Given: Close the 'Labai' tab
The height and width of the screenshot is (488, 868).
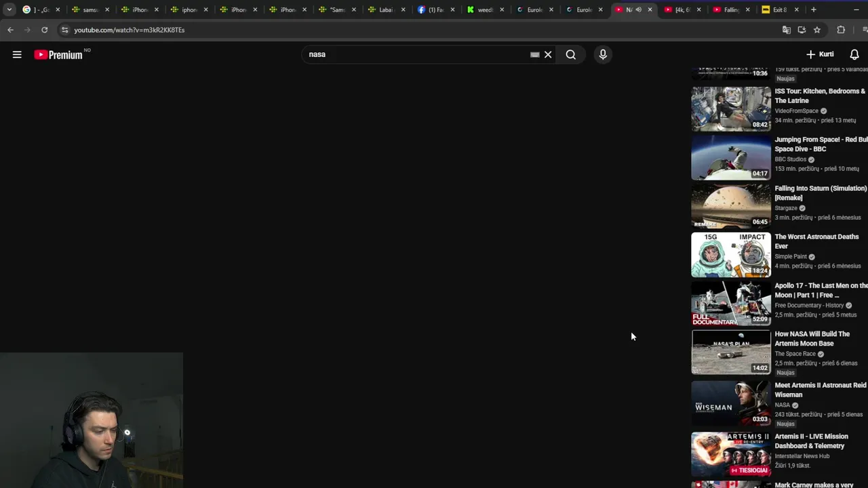Looking at the screenshot, I should pos(403,9).
